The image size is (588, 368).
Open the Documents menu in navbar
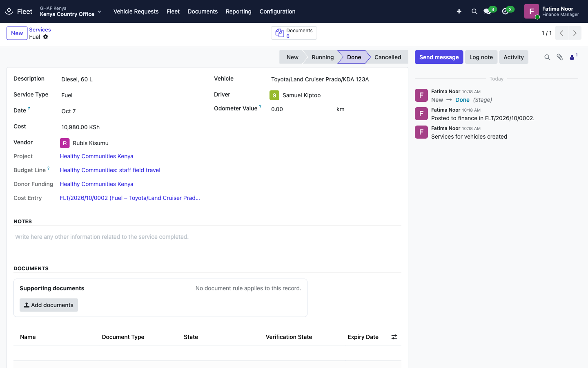click(x=203, y=11)
